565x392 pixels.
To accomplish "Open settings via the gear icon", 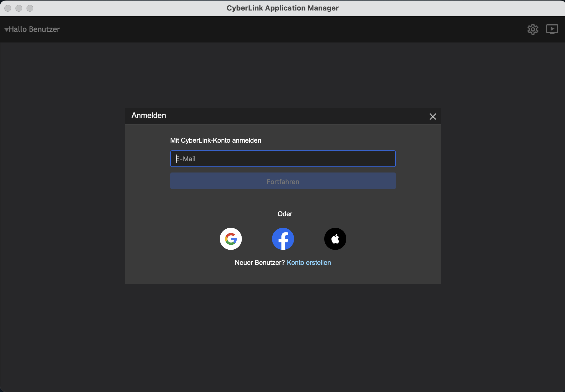I will pyautogui.click(x=533, y=29).
